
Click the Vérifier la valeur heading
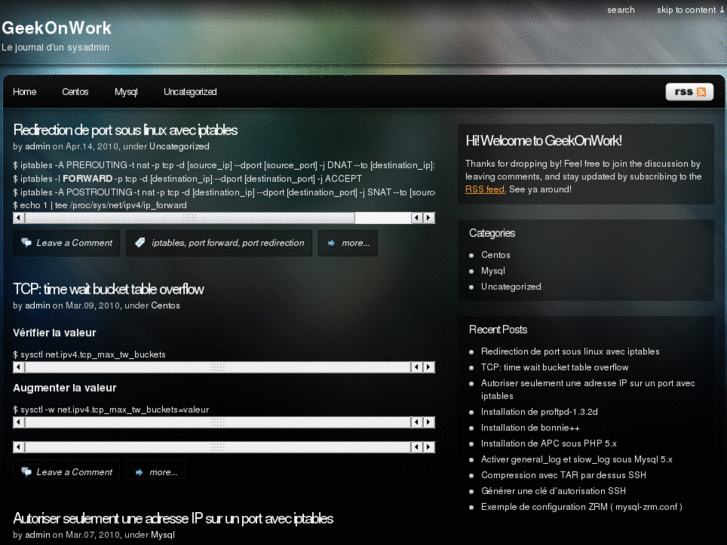[54, 333]
